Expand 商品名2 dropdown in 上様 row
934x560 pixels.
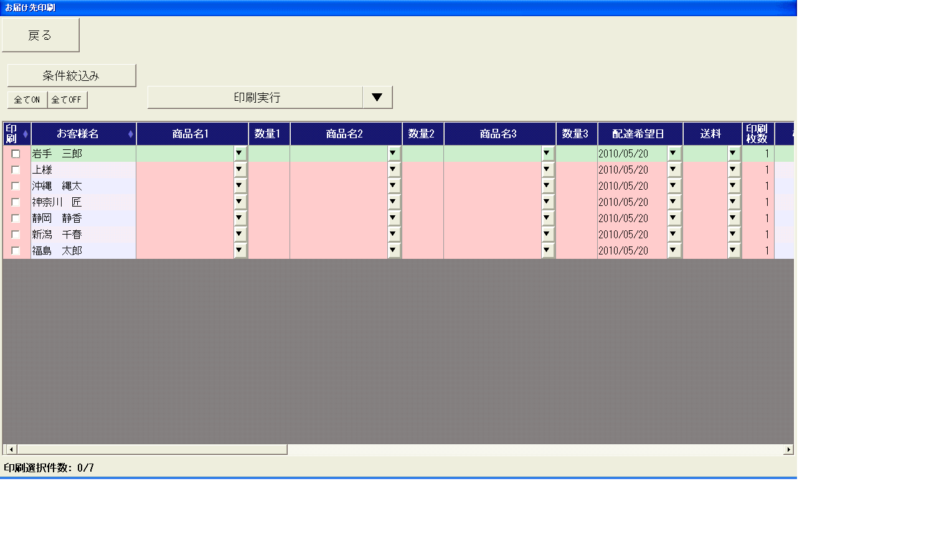coord(394,169)
